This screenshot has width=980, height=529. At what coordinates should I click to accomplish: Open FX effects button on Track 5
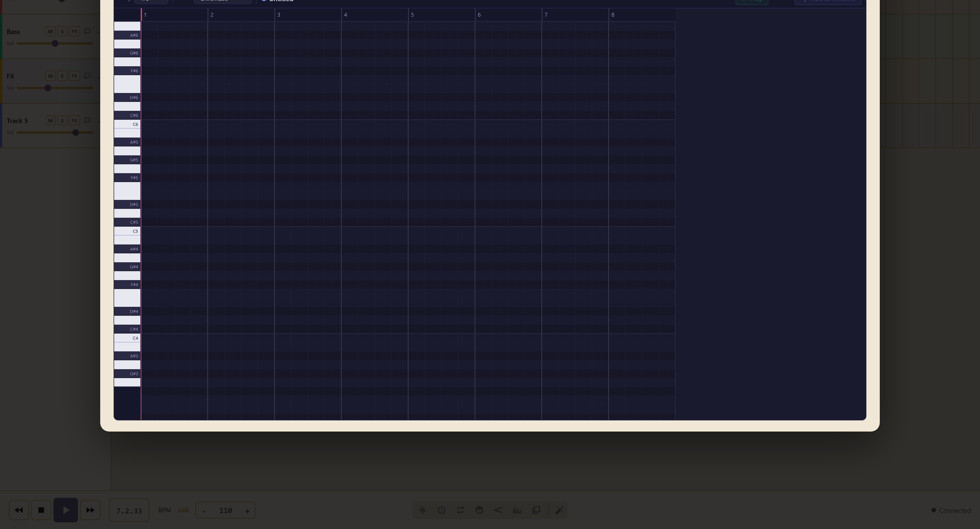coord(75,120)
